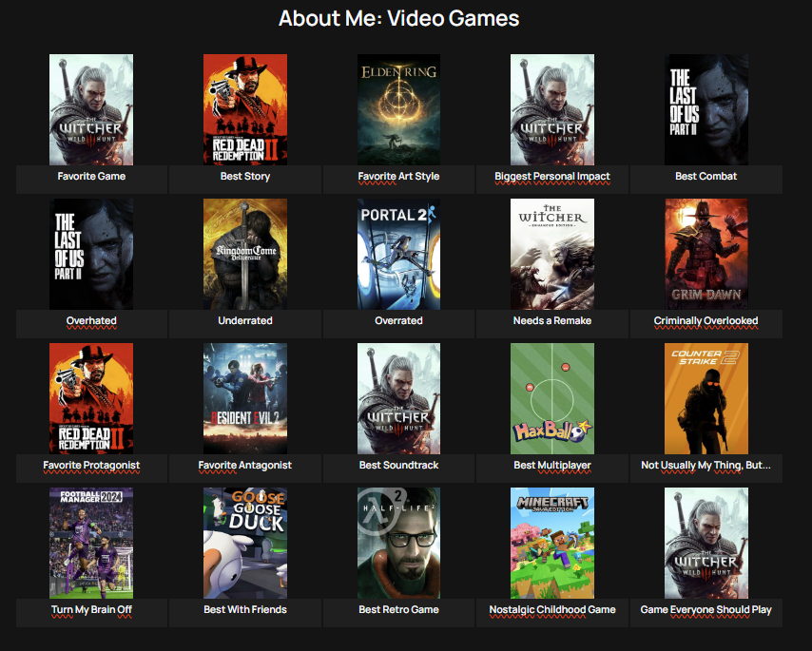Click the "Underrated" label
The image size is (812, 651).
pyautogui.click(x=245, y=320)
